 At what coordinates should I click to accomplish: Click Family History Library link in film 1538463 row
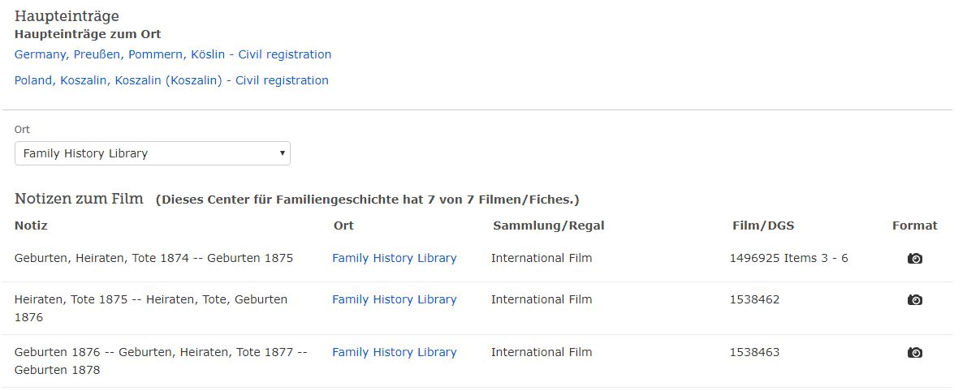pos(394,352)
